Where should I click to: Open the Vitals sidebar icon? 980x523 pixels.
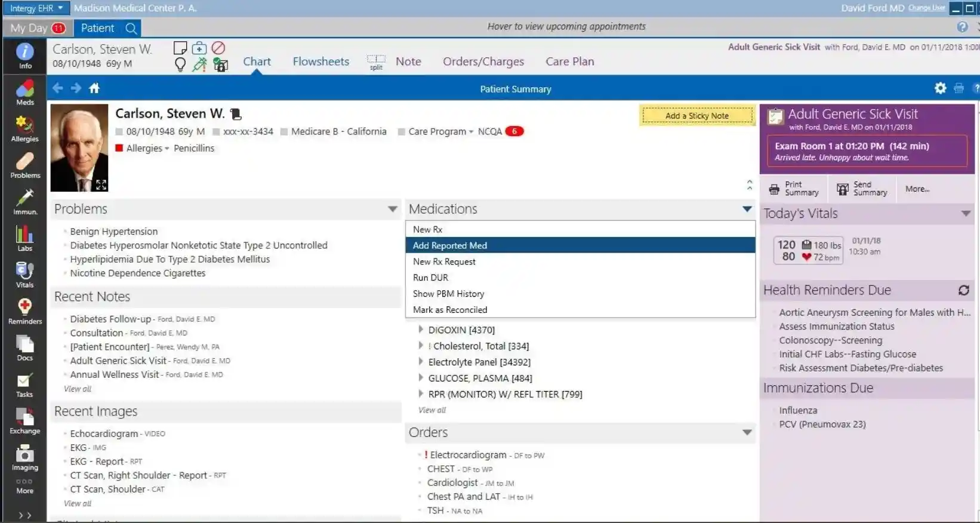point(24,275)
